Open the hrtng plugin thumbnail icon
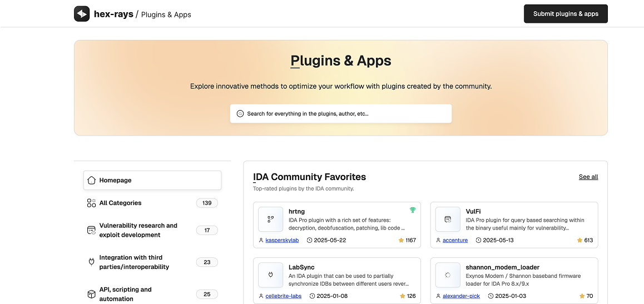This screenshot has width=644, height=304. click(271, 219)
